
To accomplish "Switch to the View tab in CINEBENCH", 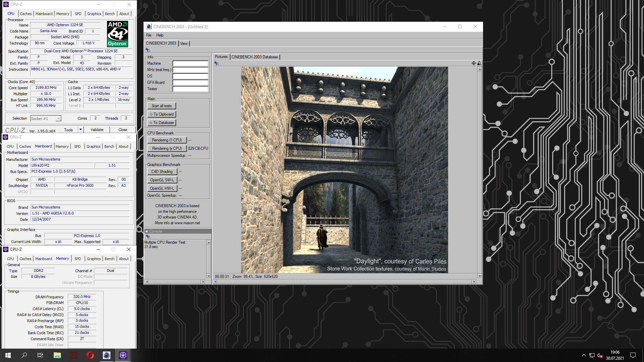I will pyautogui.click(x=184, y=44).
